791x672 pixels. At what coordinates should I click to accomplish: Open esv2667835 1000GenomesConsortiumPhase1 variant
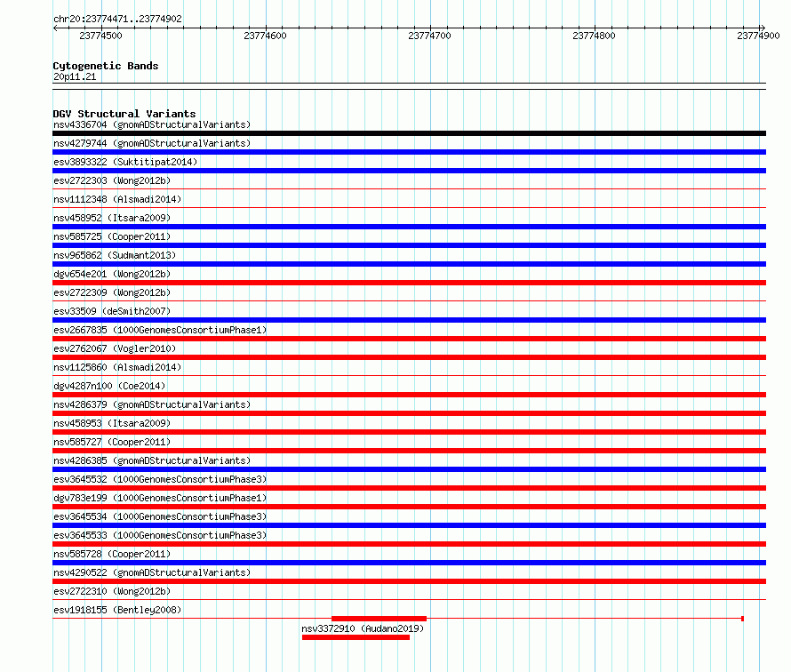pyautogui.click(x=160, y=330)
